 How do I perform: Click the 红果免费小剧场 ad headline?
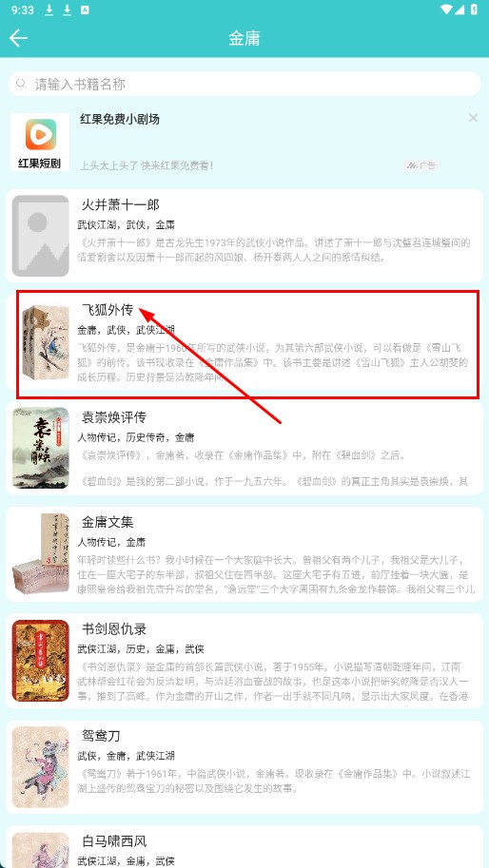120,119
